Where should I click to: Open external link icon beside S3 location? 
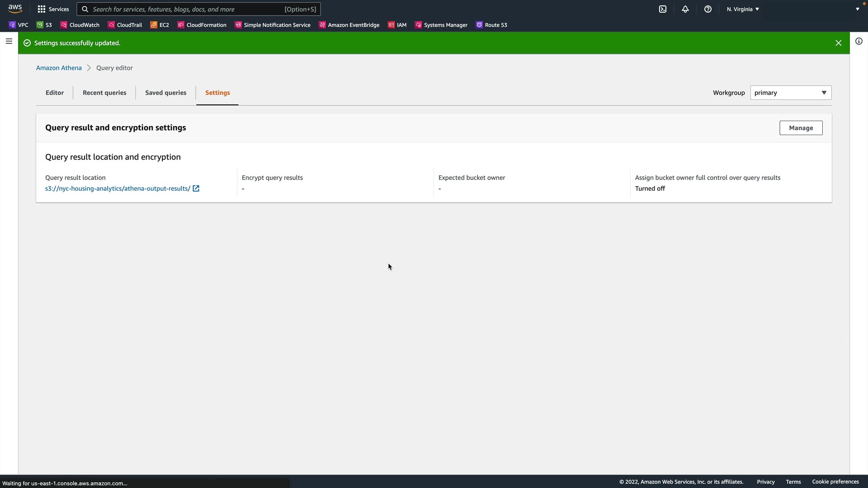196,188
